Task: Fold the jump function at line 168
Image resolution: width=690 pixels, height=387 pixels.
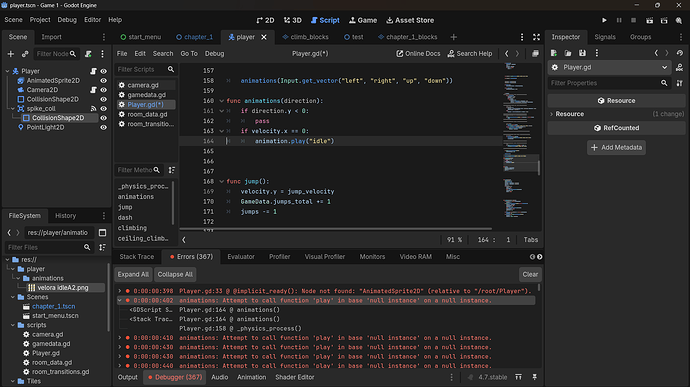Action: (x=221, y=181)
